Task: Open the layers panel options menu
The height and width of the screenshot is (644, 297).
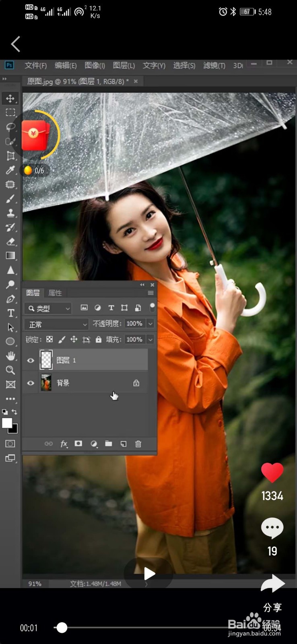Action: 151,293
